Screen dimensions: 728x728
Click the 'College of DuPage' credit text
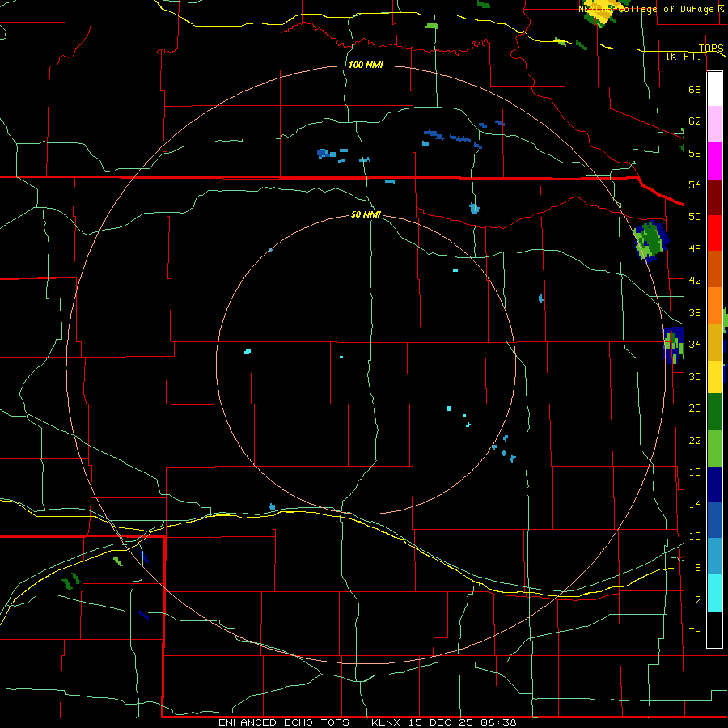667,9
